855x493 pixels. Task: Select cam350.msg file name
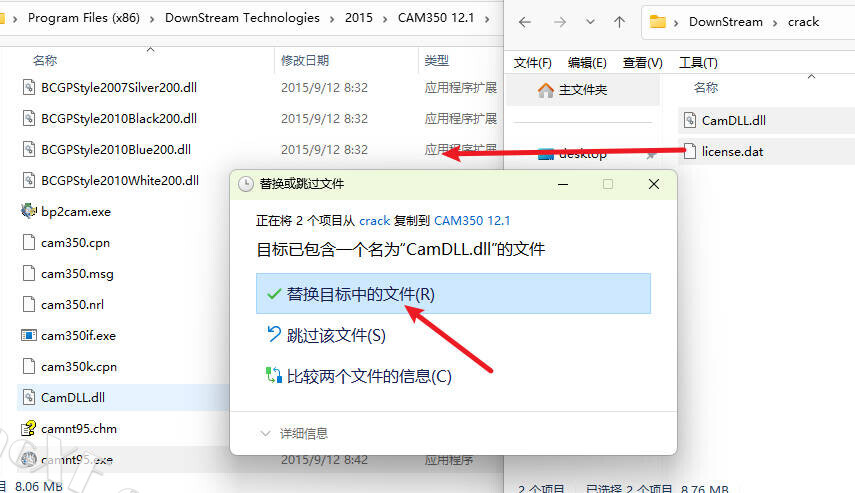coord(77,274)
